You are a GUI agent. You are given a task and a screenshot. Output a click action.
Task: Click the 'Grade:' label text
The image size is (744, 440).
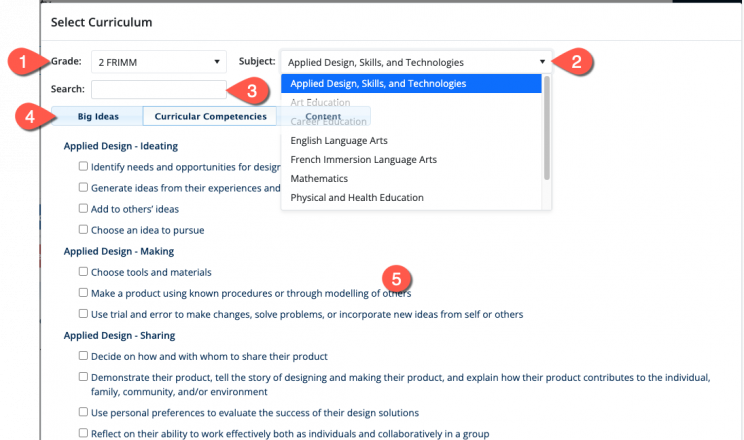pyautogui.click(x=66, y=61)
